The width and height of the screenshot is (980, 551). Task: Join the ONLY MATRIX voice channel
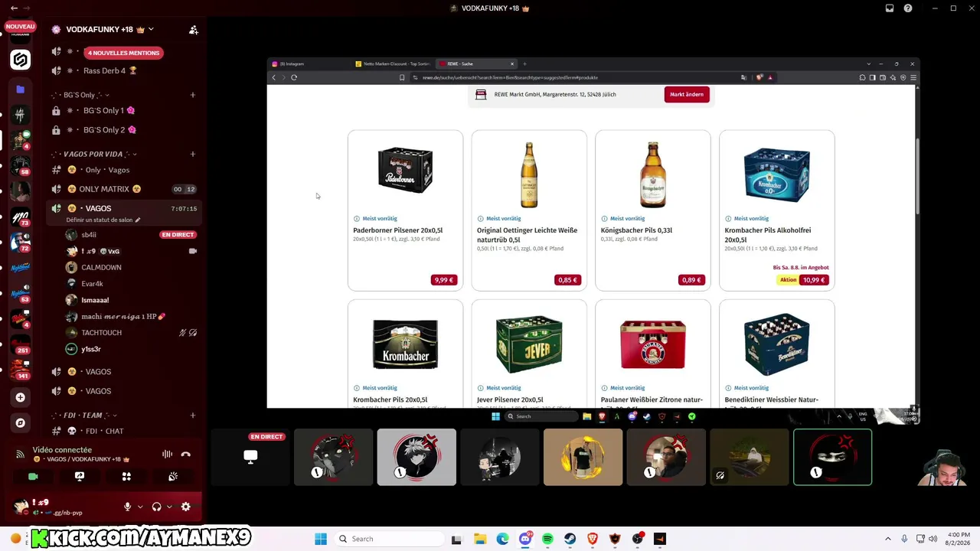pos(109,189)
